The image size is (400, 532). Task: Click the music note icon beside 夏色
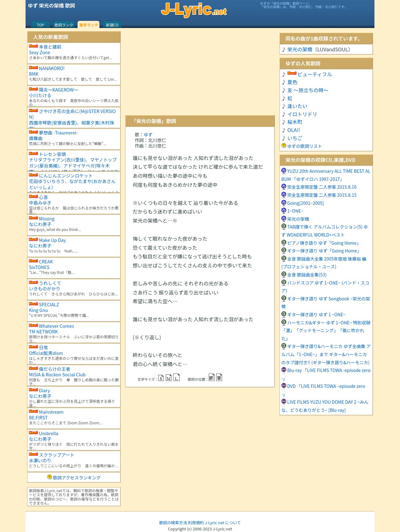(x=284, y=82)
